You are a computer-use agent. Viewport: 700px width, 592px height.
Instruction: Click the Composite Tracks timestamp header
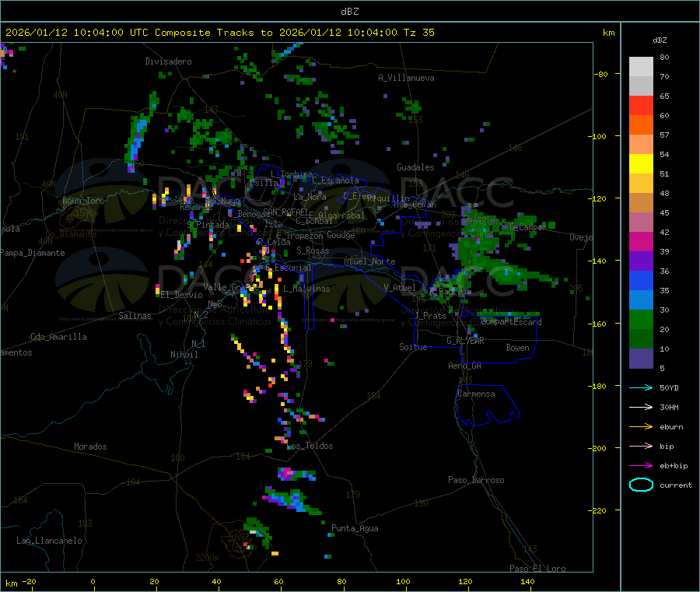click(x=219, y=33)
